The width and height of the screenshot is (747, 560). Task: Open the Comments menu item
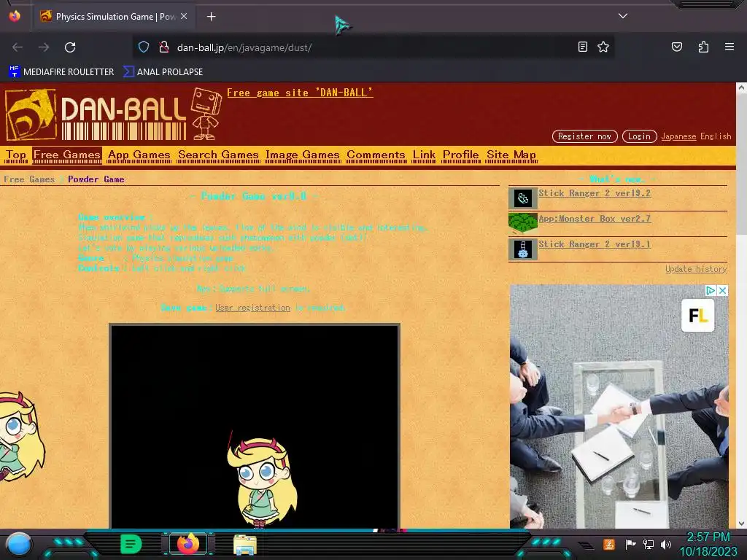[376, 155]
